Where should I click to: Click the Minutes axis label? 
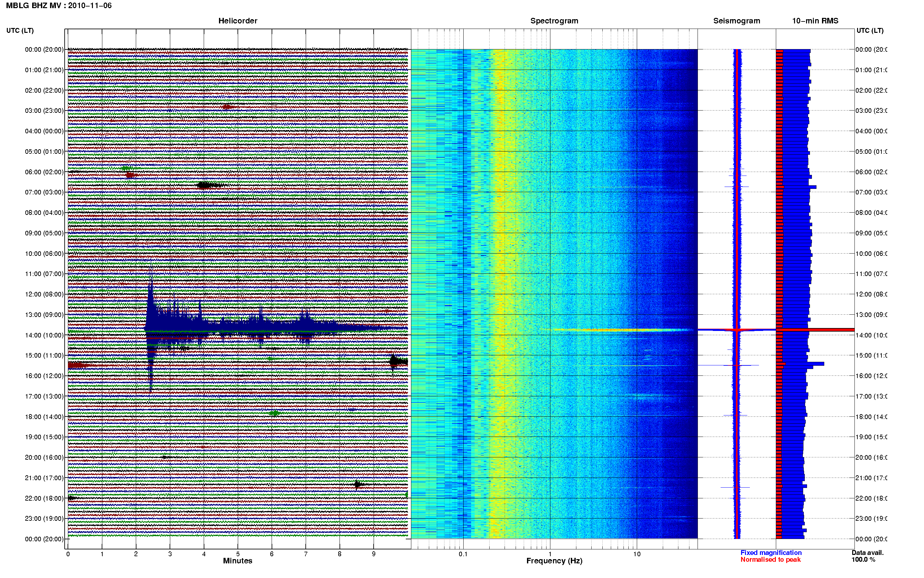pyautogui.click(x=237, y=561)
